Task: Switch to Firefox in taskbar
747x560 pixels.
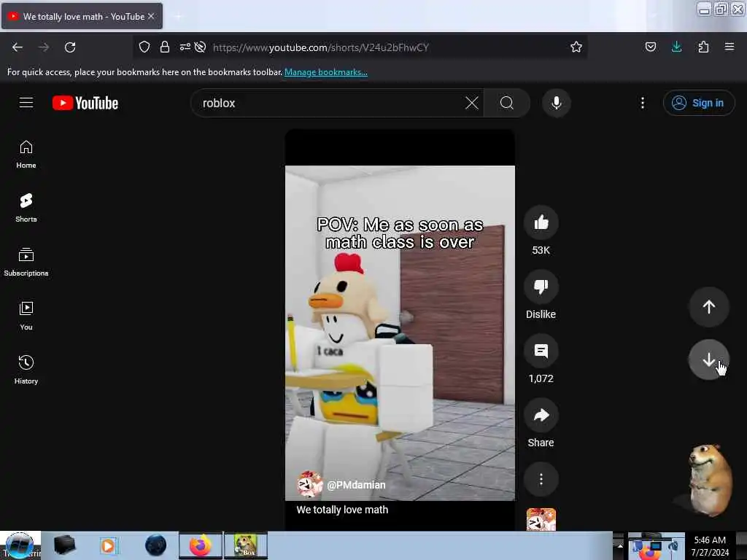Action: [201, 545]
